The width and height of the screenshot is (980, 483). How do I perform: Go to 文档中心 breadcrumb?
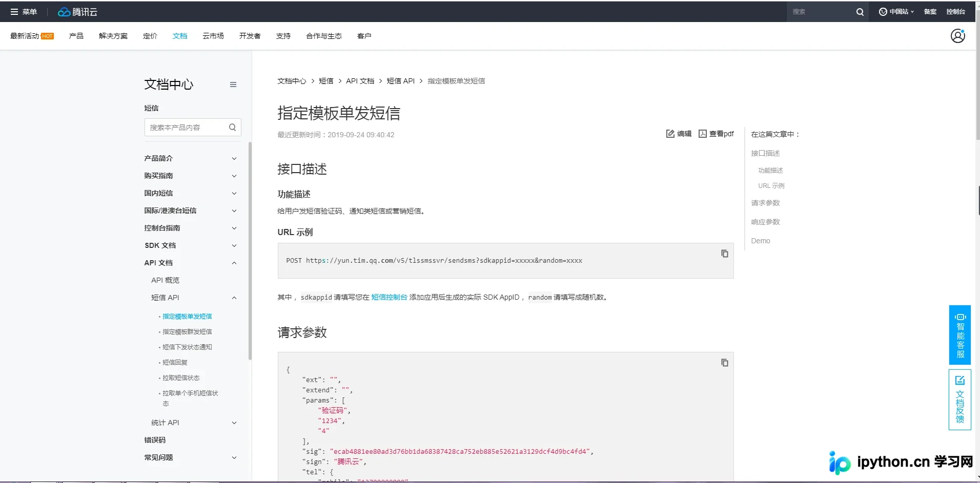pyautogui.click(x=292, y=81)
